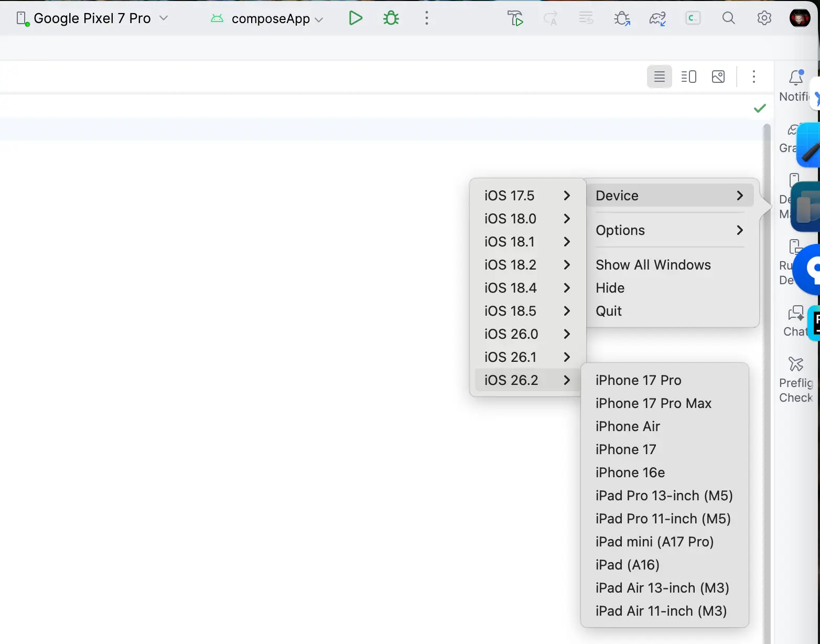Open Google Pixel 7 Pro device dropdown
The width and height of the screenshot is (820, 644).
(92, 18)
